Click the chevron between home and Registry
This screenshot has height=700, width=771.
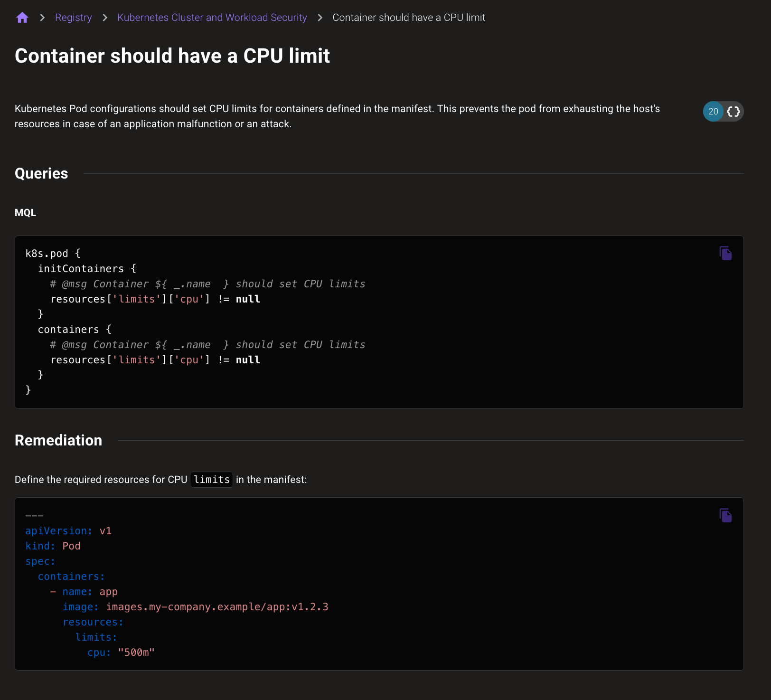tap(42, 17)
